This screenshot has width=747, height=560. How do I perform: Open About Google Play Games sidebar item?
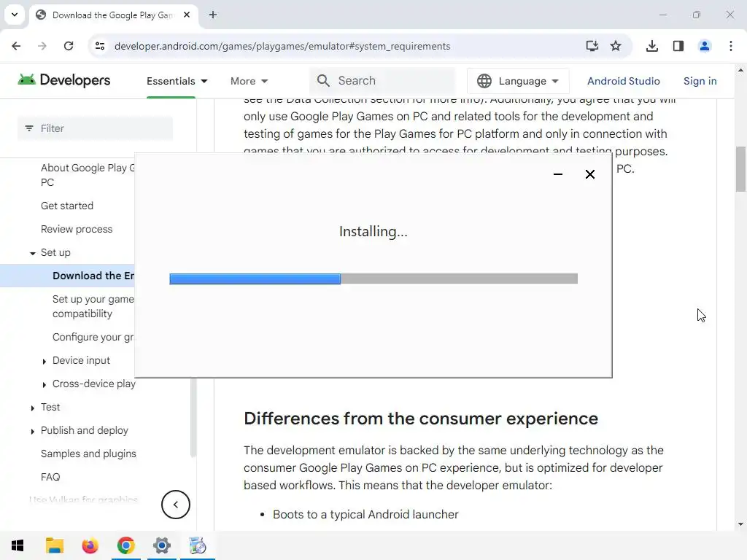(x=88, y=175)
